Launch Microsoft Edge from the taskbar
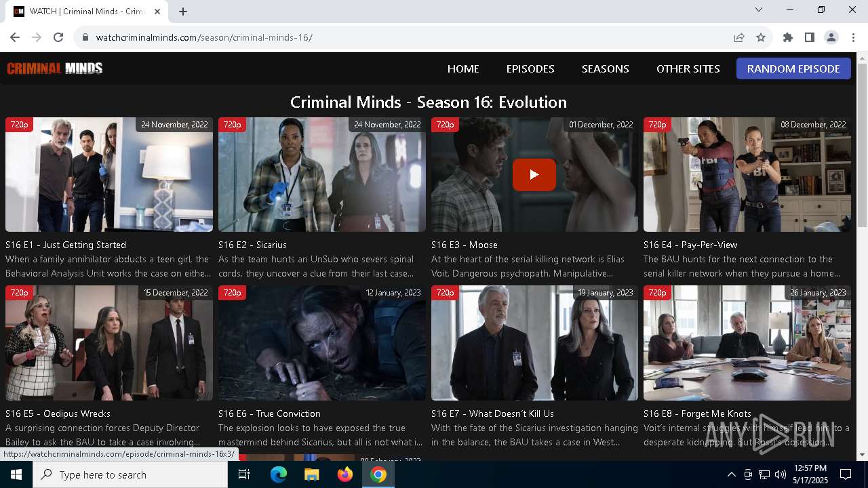868x488 pixels. tap(279, 474)
